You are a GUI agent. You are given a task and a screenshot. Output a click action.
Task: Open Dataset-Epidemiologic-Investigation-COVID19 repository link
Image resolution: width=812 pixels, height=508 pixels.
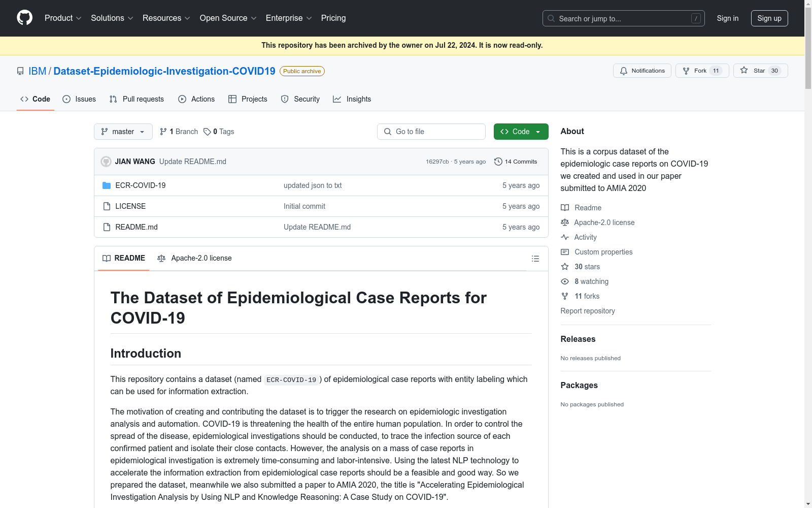[164, 71]
